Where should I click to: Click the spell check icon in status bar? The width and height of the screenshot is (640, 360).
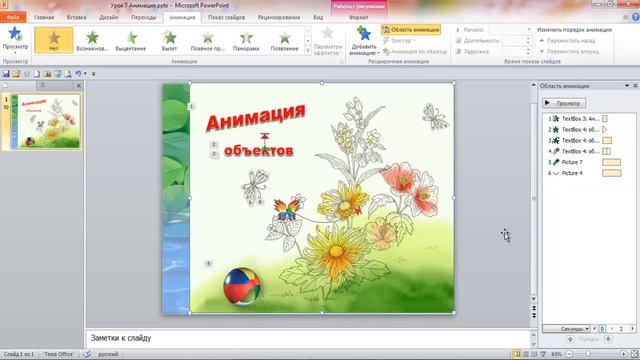coord(87,354)
